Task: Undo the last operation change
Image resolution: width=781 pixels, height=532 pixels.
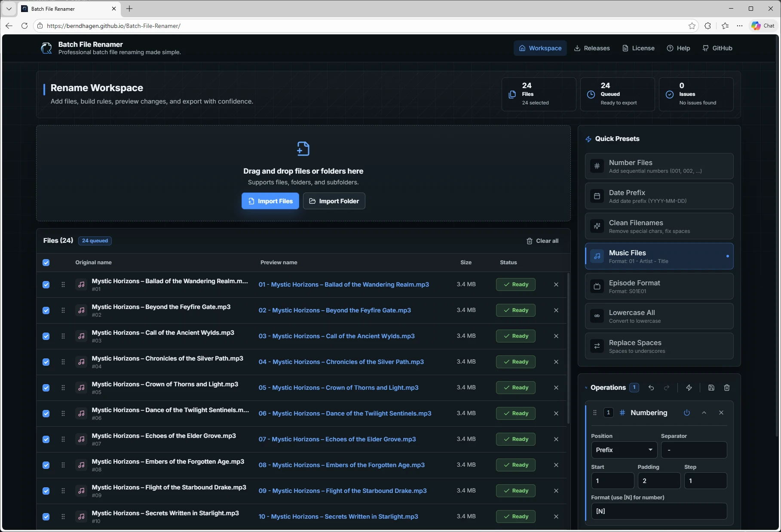Action: tap(651, 388)
